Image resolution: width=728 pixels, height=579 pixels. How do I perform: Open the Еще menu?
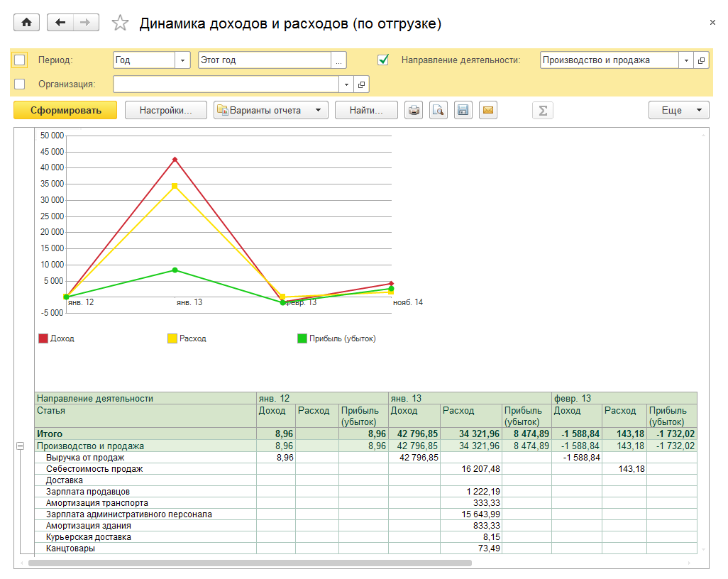pos(678,110)
